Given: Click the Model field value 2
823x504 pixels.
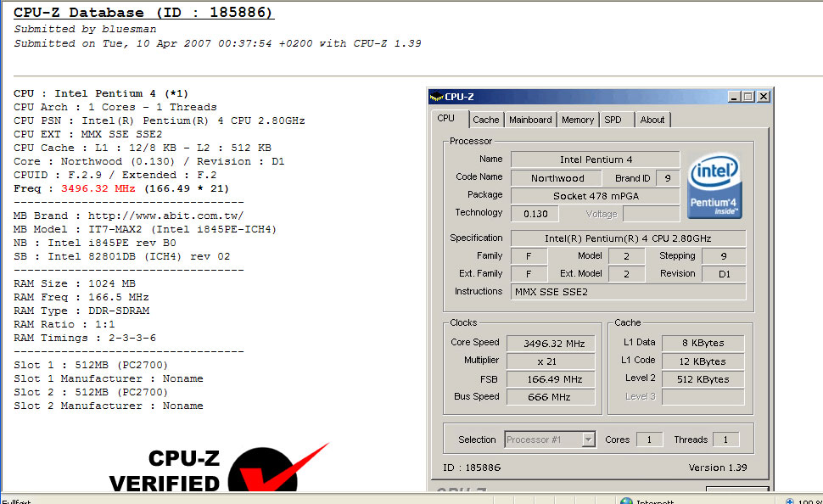Looking at the screenshot, I should pyautogui.click(x=626, y=256).
